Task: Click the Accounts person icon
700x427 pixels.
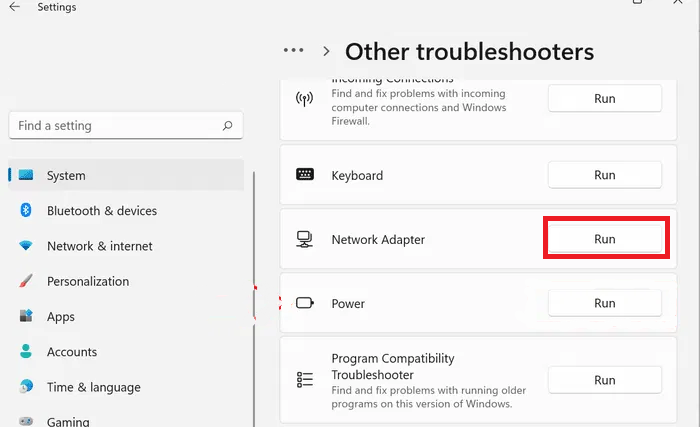Action: click(x=26, y=351)
